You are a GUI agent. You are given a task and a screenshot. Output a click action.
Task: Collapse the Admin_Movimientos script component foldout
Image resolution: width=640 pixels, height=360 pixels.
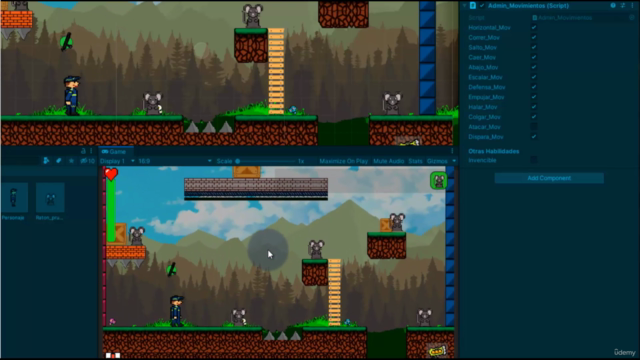pyautogui.click(x=464, y=6)
